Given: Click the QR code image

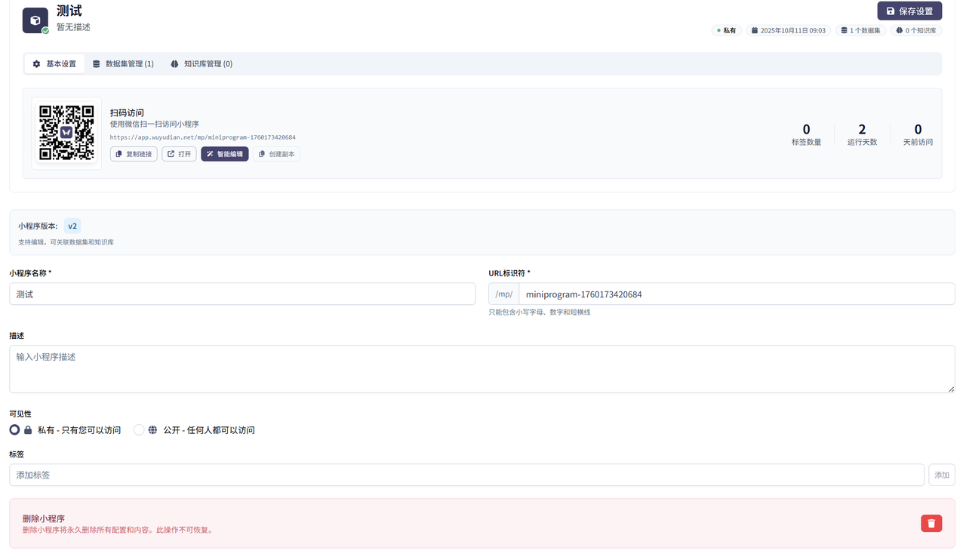Looking at the screenshot, I should click(66, 133).
